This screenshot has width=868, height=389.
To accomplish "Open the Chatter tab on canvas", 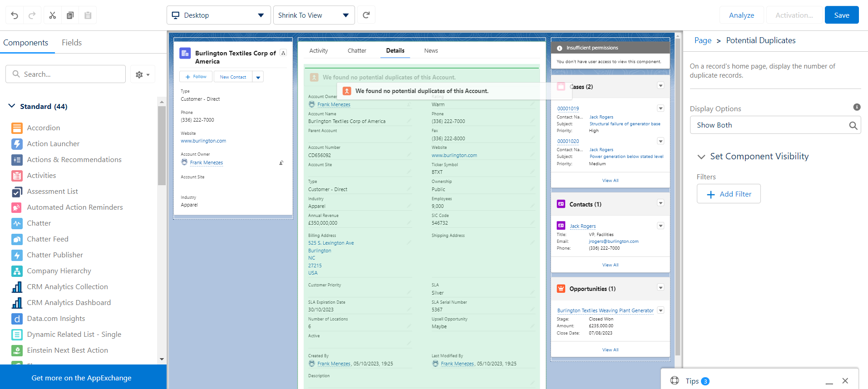I will click(357, 51).
